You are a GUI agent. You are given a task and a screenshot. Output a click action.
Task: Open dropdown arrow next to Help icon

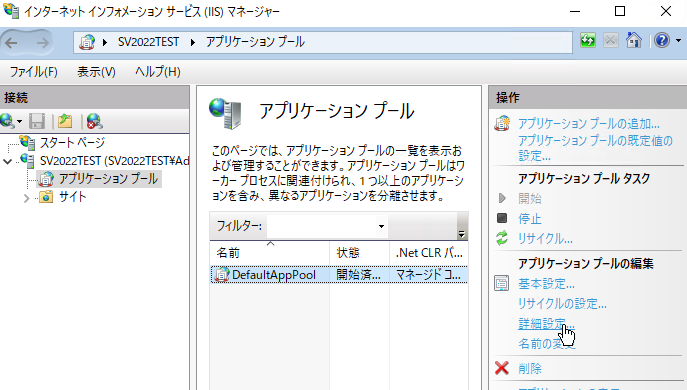pyautogui.click(x=678, y=41)
